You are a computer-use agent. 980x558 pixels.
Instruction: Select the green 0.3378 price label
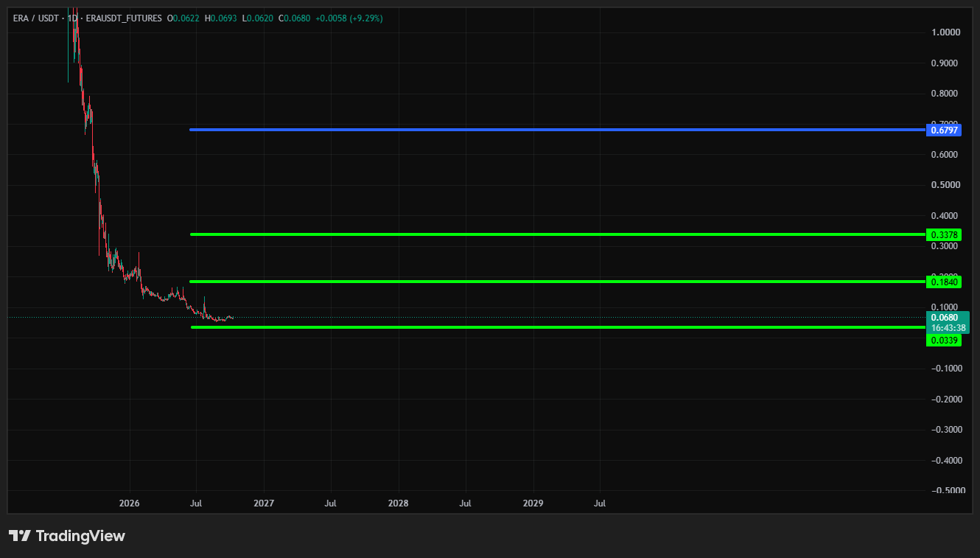point(944,234)
